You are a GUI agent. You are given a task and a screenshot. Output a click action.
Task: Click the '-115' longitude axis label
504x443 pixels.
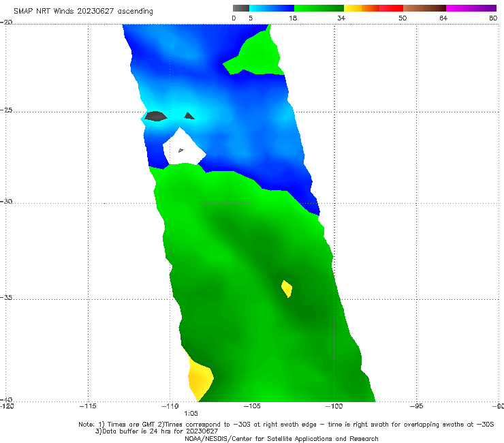click(88, 406)
